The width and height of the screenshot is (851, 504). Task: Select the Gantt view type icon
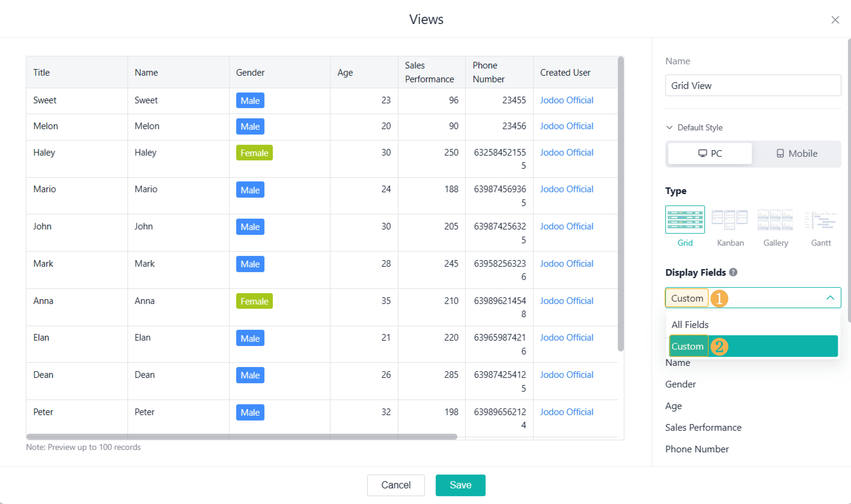tap(820, 220)
